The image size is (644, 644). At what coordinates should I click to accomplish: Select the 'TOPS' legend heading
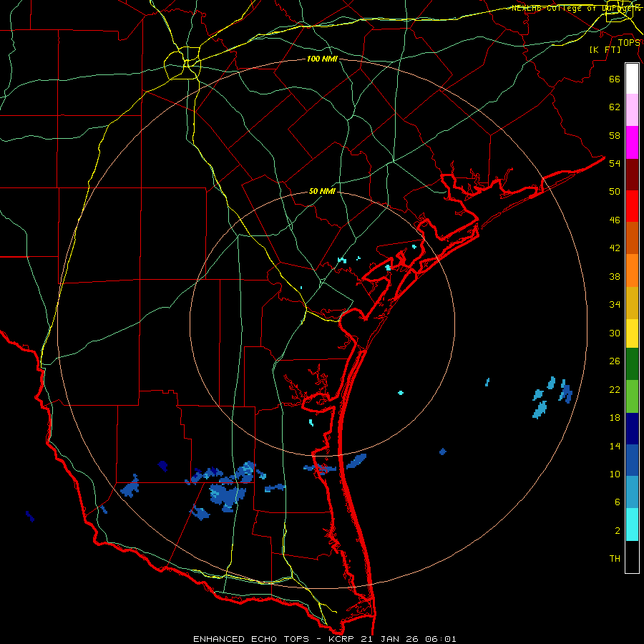629,43
